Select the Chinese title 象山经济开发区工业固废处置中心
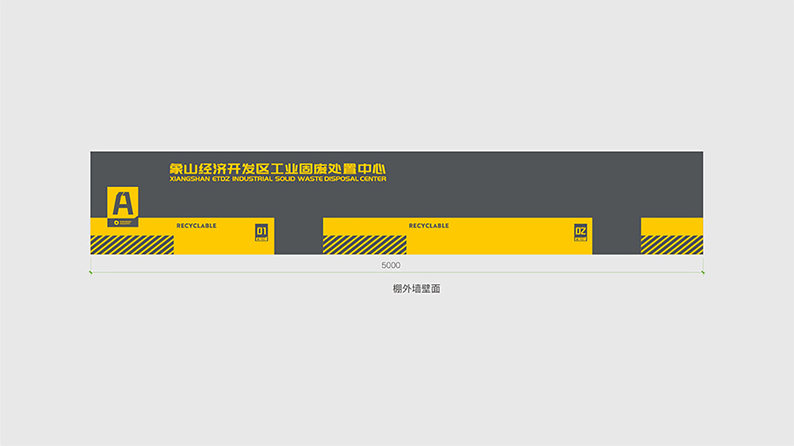Viewport: 794px width, 446px height. pos(277,169)
